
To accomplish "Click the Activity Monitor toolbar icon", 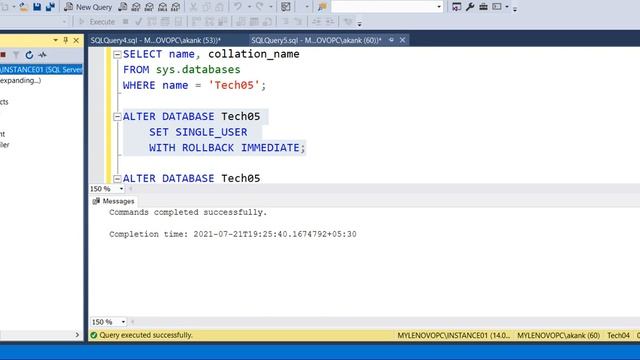I will [x=286, y=7].
